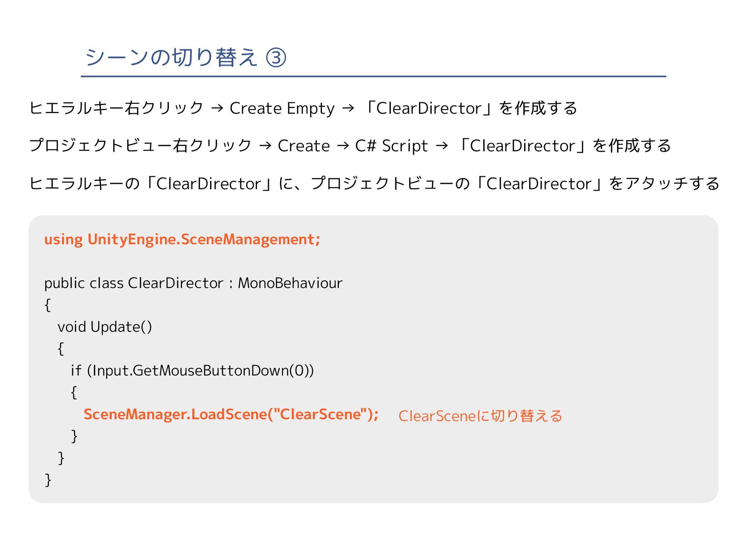Click the orange SceneManager.LoadScene("ClearScene"); line
747x560 pixels.
231,414
